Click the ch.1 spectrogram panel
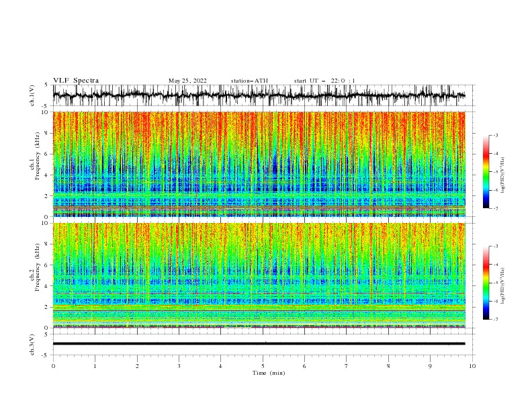Image resolution: width=532 pixels, height=411 pixels. 259,164
